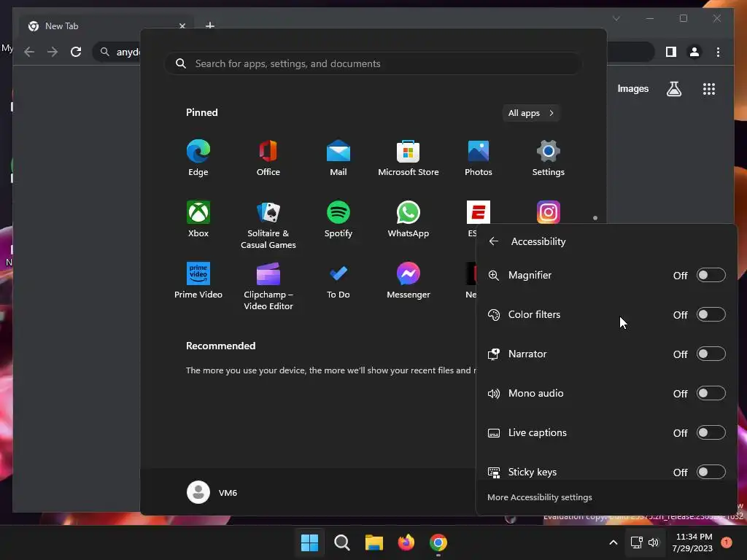
Task: Launch Office from pinned apps
Action: tap(268, 158)
